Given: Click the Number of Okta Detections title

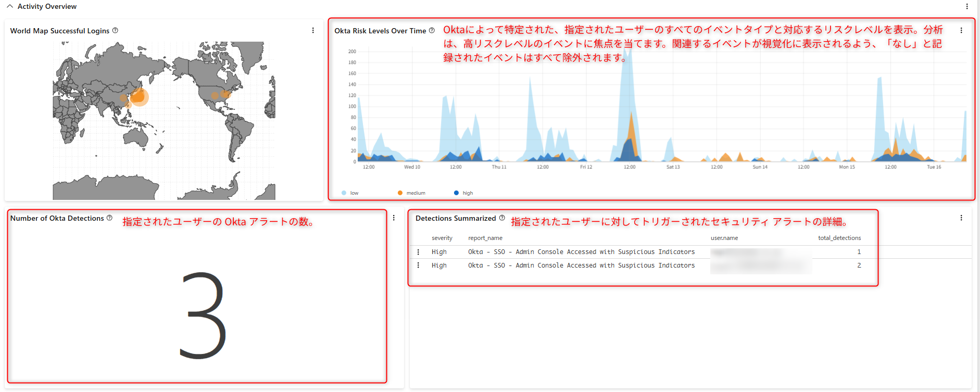Looking at the screenshot, I should (x=57, y=218).
